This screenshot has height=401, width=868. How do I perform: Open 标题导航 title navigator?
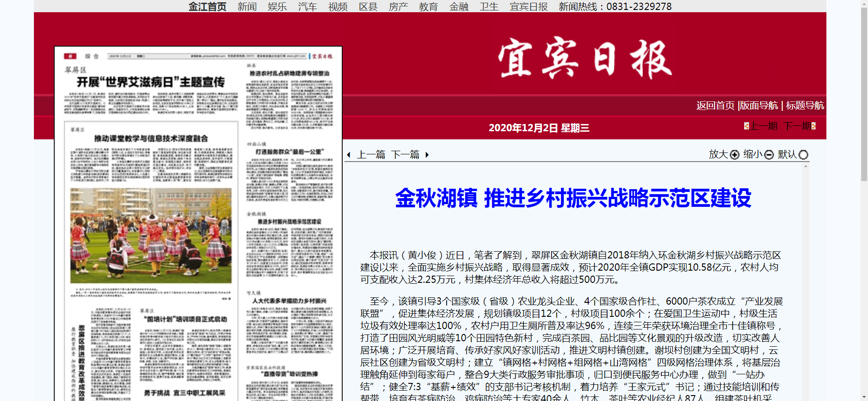pos(805,105)
